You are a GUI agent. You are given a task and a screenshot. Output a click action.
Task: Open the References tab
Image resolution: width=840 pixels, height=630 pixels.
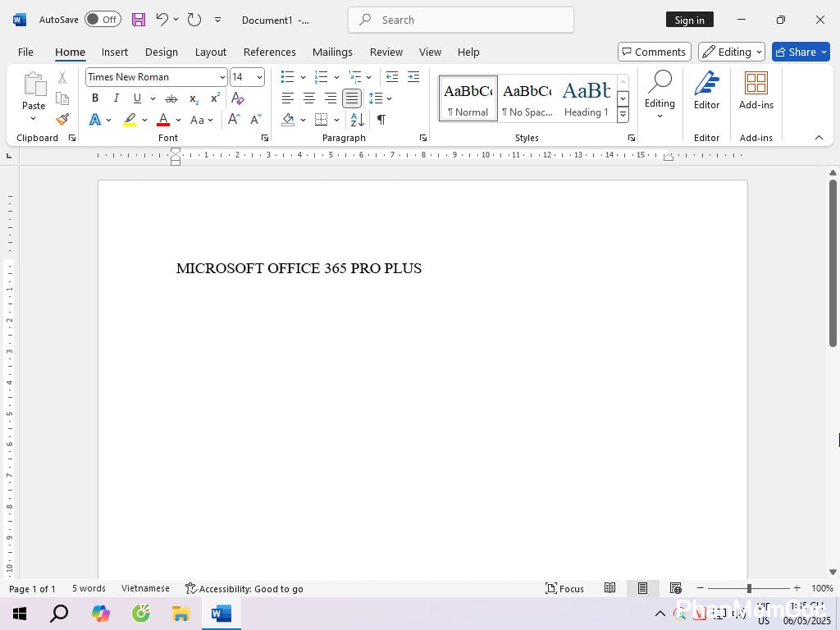(269, 52)
